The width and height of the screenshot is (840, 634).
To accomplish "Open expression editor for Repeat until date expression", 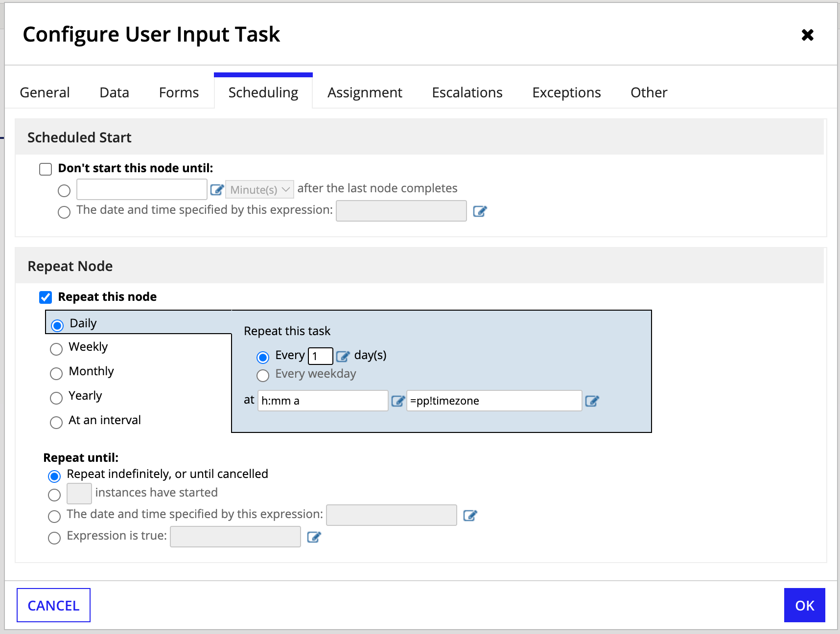I will pos(470,515).
